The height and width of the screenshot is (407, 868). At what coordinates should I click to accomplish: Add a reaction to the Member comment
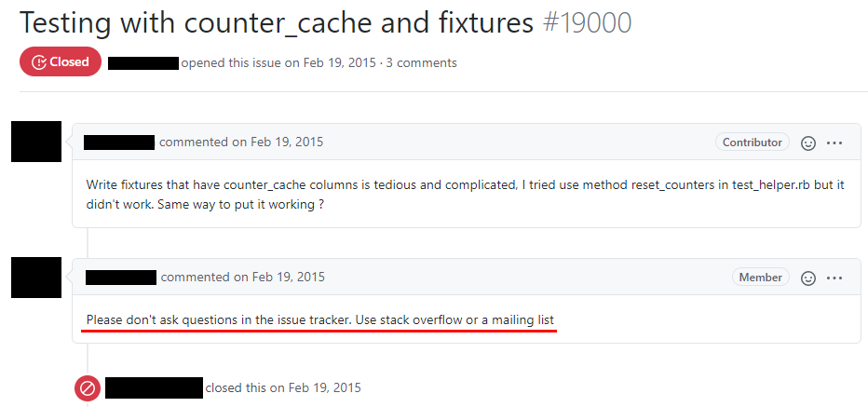[808, 278]
